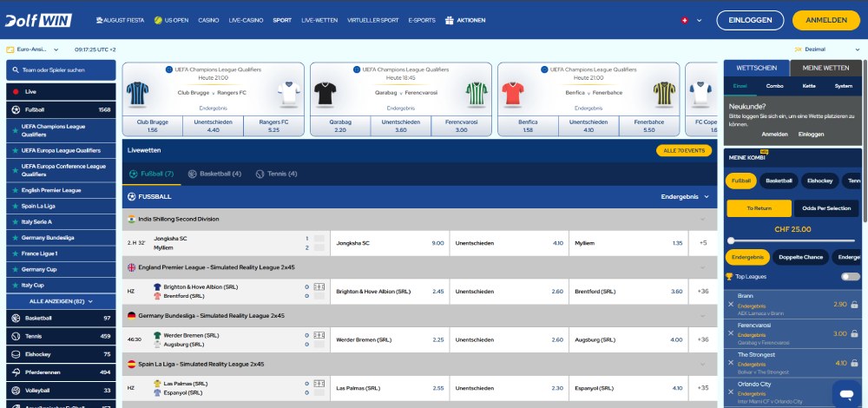The height and width of the screenshot is (408, 868).
Task: Remove Brann selection from the combo list
Action: click(x=730, y=305)
